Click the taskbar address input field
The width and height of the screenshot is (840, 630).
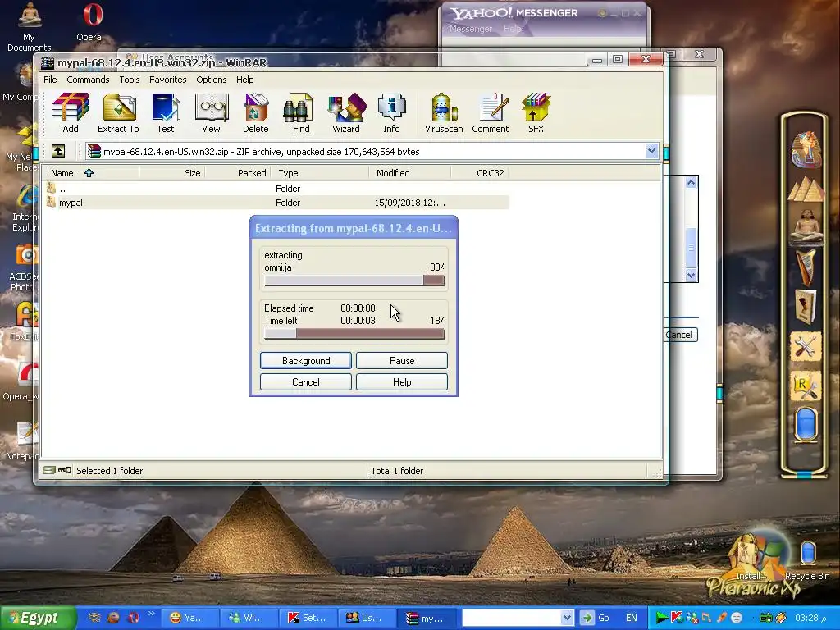coord(512,618)
